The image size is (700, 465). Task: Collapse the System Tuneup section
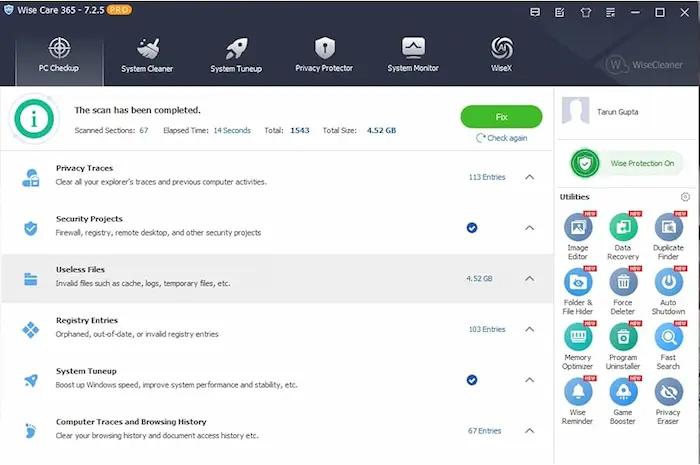coord(529,380)
